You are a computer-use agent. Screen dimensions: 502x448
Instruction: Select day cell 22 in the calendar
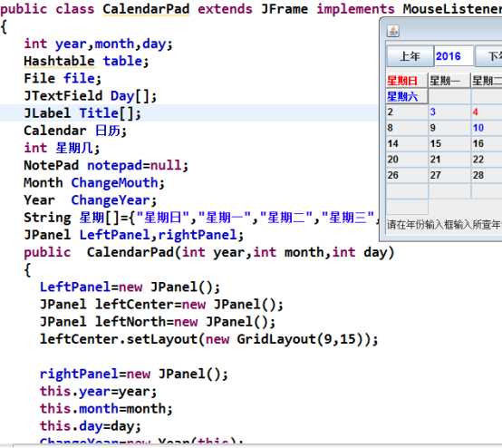tap(487, 159)
